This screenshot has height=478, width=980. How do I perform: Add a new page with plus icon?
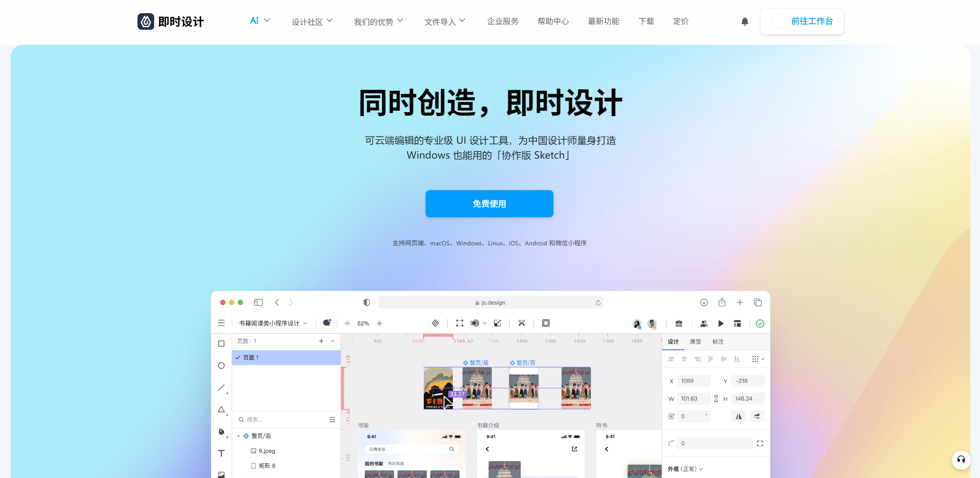321,341
